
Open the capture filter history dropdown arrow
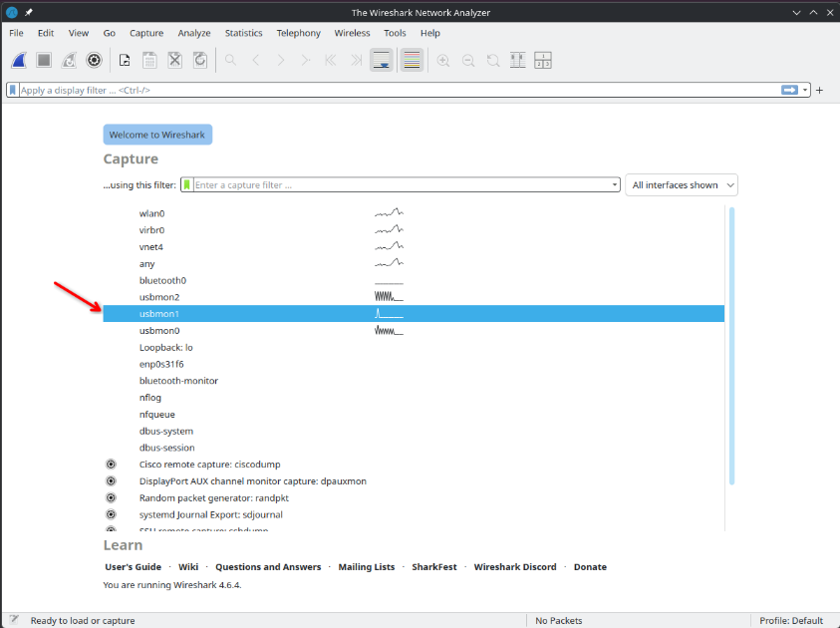pyautogui.click(x=615, y=185)
